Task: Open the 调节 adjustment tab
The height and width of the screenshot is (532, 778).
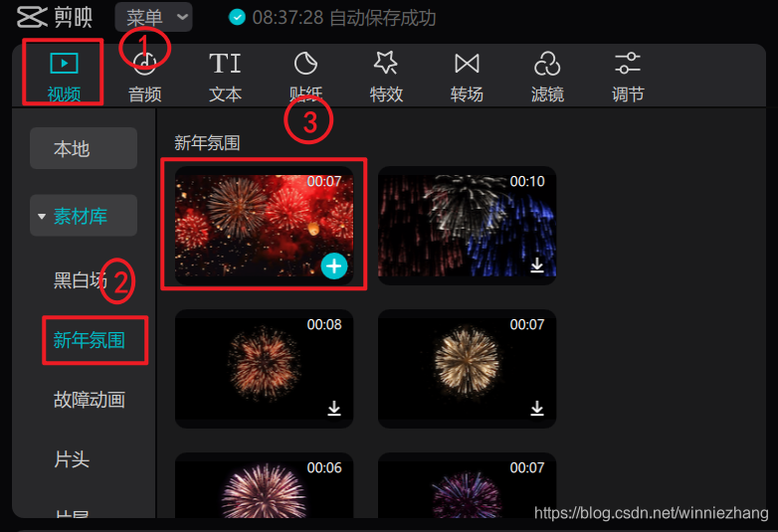Action: tap(628, 77)
